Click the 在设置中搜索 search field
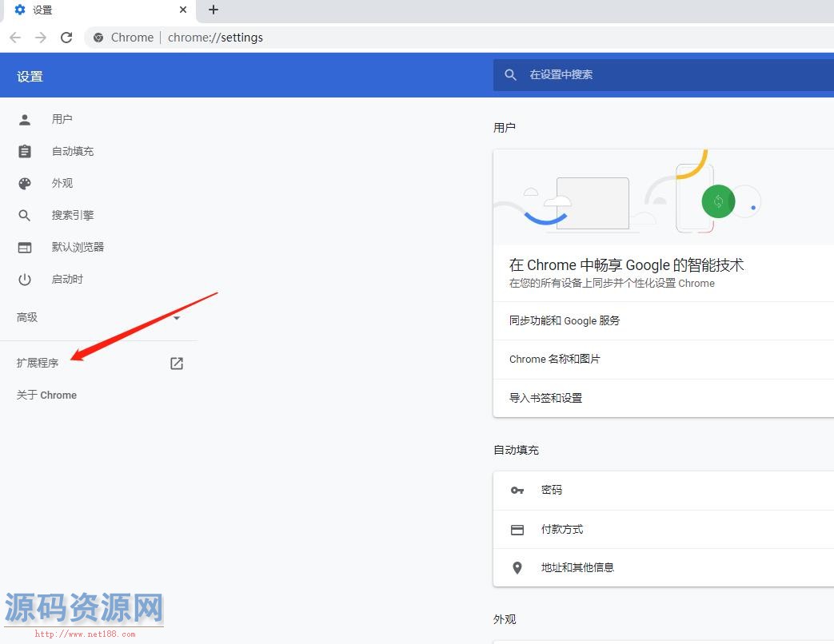This screenshot has height=644, width=834. coord(664,75)
